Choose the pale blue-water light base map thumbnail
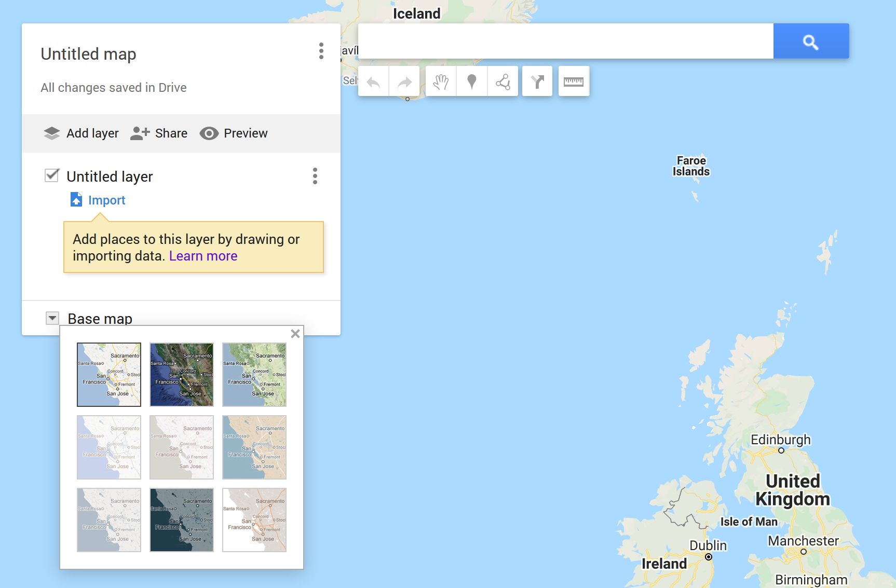Viewport: 896px width, 588px height. (x=109, y=447)
